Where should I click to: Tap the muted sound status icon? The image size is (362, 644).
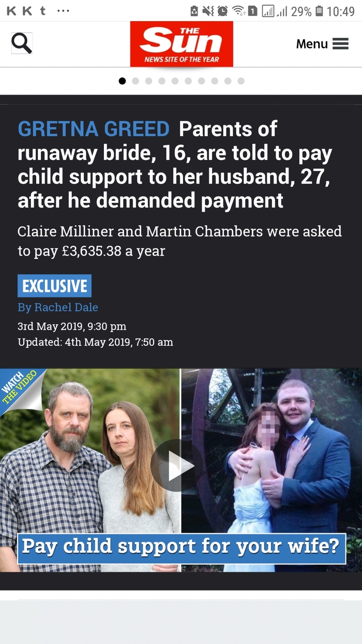tap(209, 11)
